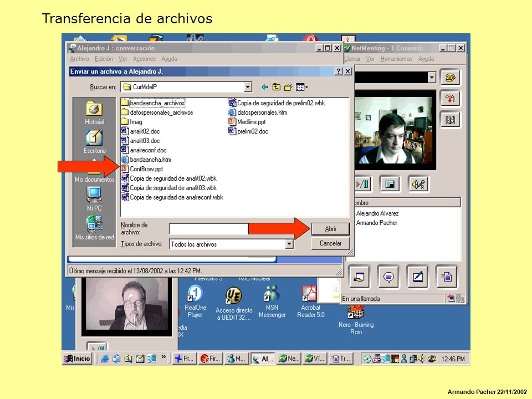Image resolution: width=532 pixels, height=399 pixels.
Task: Select folder datospersonales_archivos
Action: pos(157,112)
